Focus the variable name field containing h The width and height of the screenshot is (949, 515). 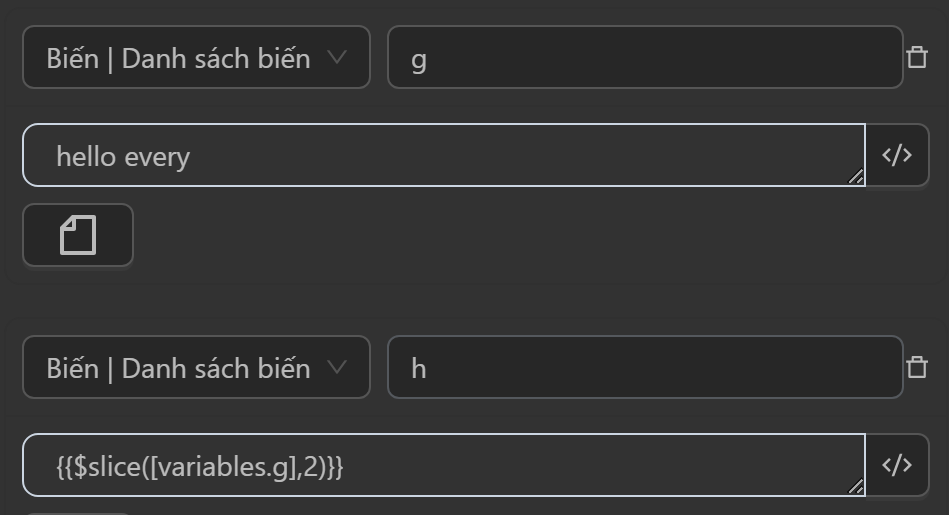coord(645,368)
